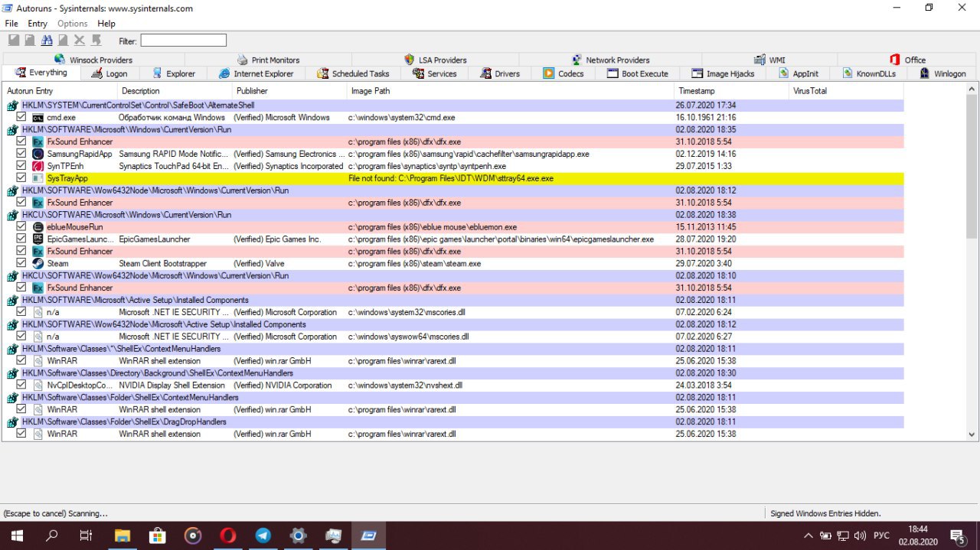Viewport: 980px width, 550px height.
Task: Open the File menu
Action: coord(11,24)
